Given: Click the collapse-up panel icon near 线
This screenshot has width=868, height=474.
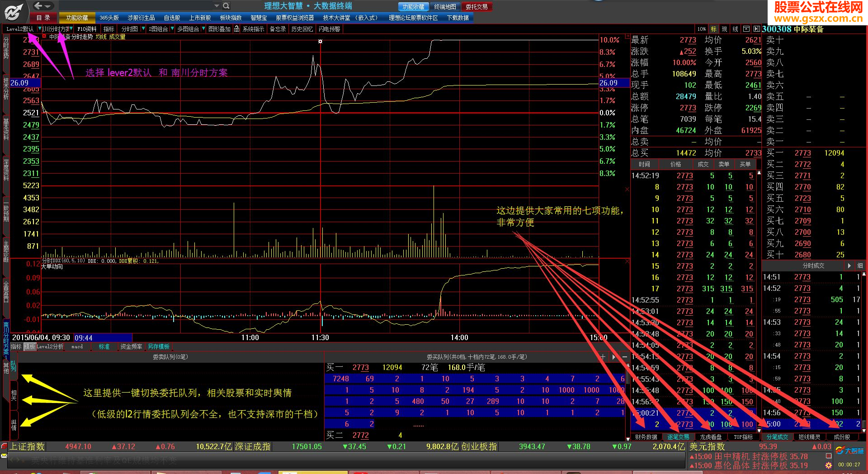Looking at the screenshot, I should (746, 29).
